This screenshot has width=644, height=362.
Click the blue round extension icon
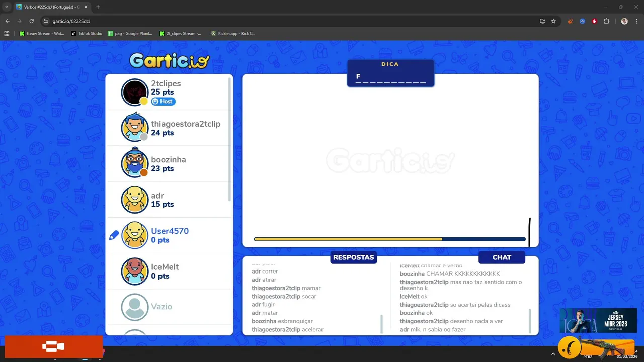tap(582, 21)
